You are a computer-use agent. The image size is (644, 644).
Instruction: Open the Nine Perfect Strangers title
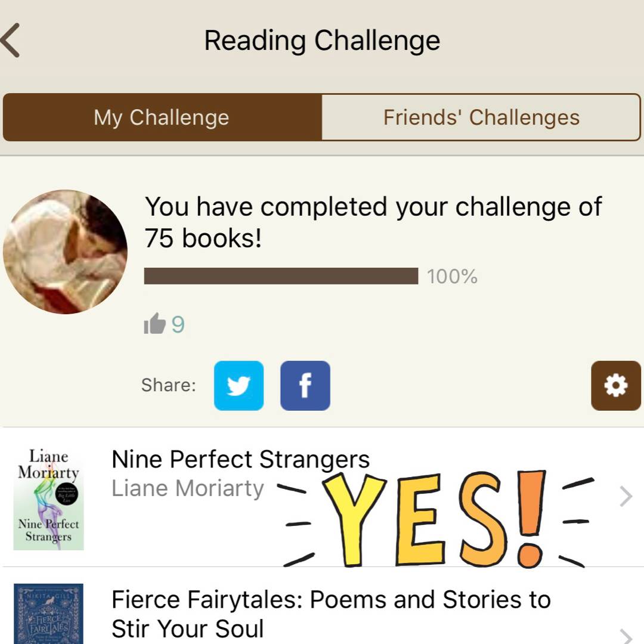click(240, 460)
